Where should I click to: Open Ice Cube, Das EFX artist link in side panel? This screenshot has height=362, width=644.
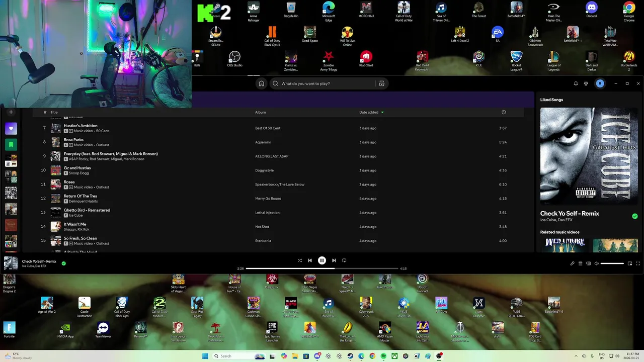click(556, 220)
